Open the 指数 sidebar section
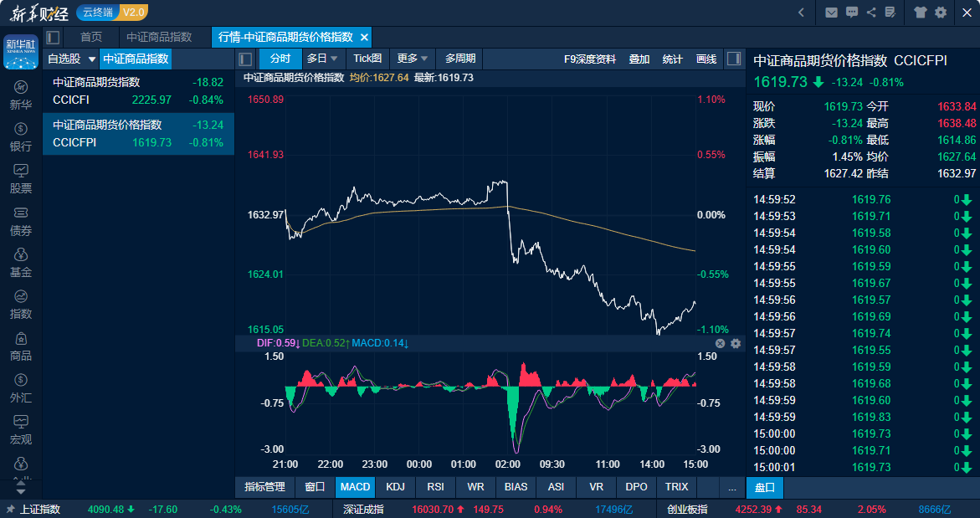Viewport: 980px width, 518px height. click(x=21, y=305)
